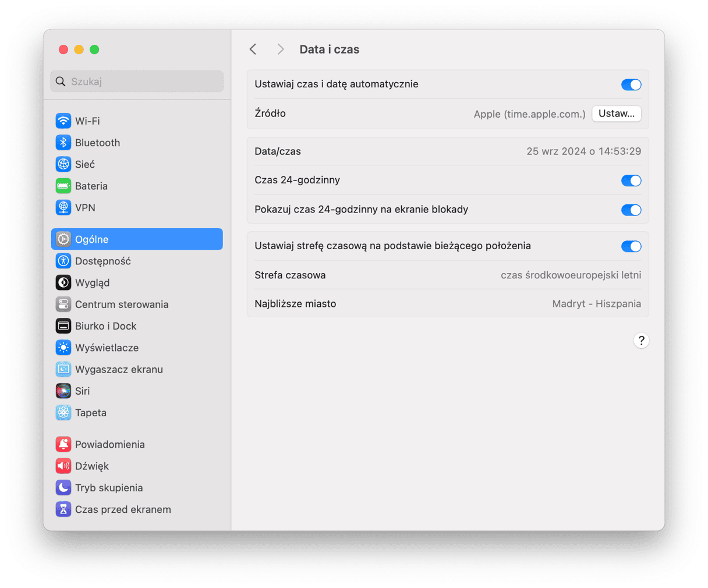708x588 pixels.
Task: Open the Powiadomienia bell icon
Action: click(63, 444)
